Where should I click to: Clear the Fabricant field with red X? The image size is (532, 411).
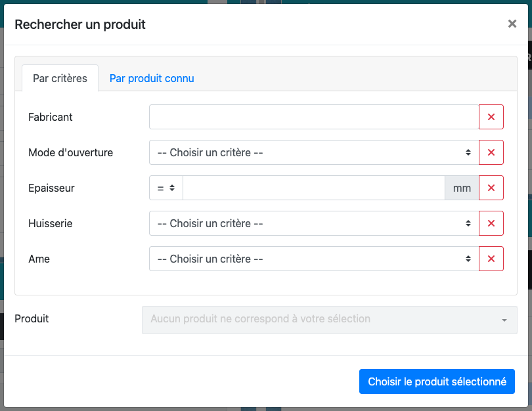pos(491,117)
